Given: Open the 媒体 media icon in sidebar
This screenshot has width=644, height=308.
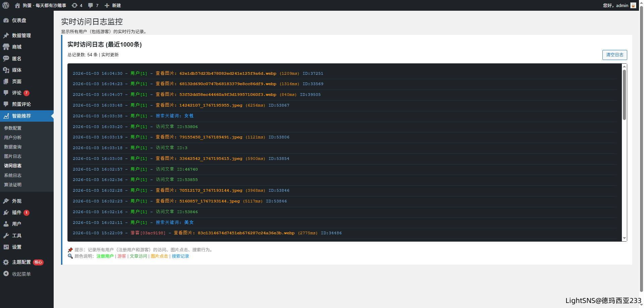Looking at the screenshot, I should (6, 70).
